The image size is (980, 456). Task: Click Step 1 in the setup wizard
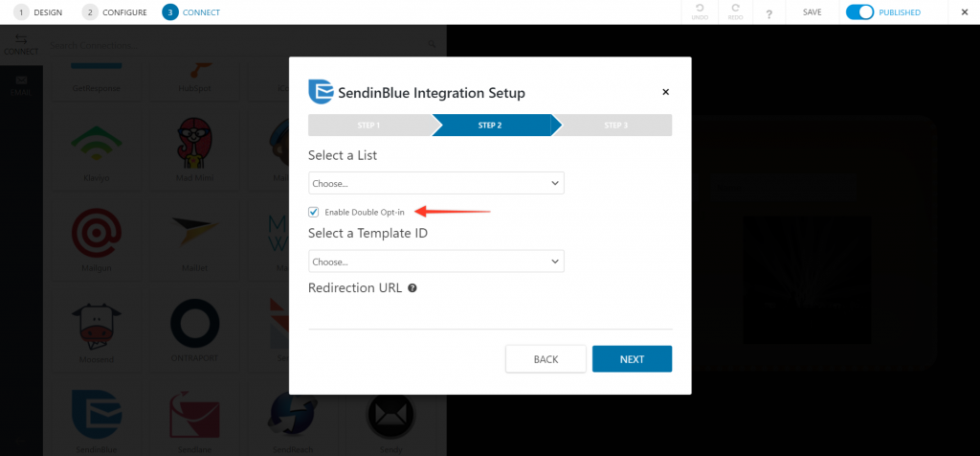[368, 125]
